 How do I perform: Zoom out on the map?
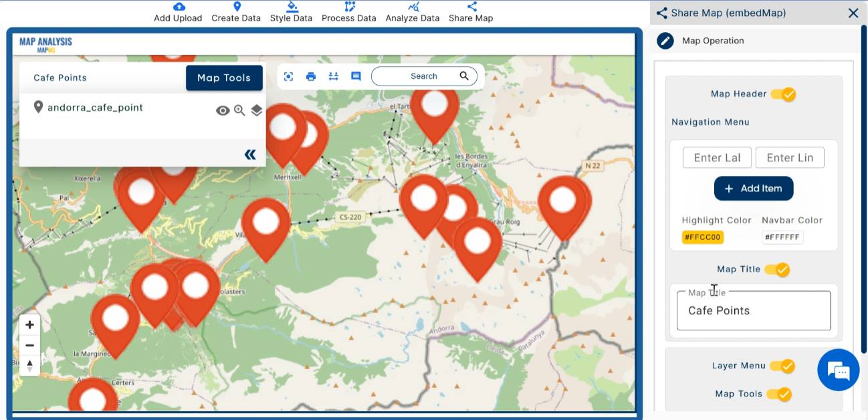pyautogui.click(x=29, y=345)
